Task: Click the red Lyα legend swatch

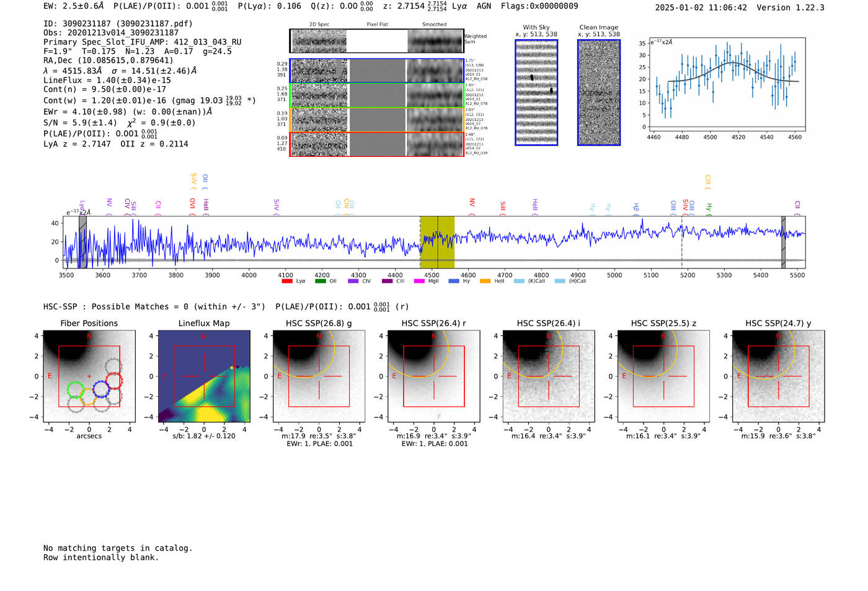Action: [287, 281]
